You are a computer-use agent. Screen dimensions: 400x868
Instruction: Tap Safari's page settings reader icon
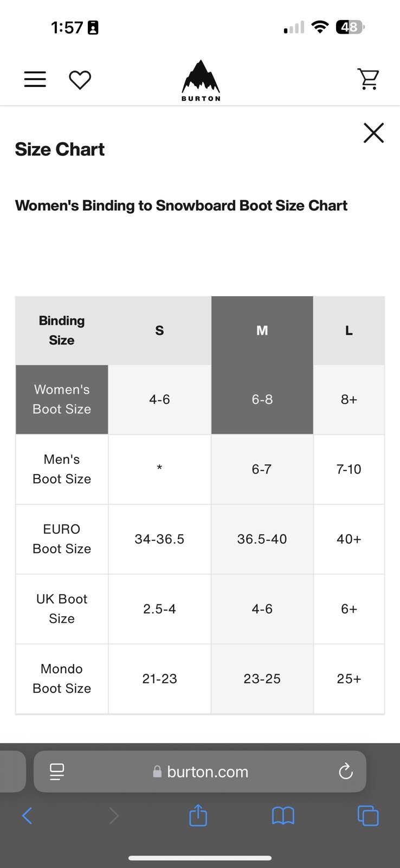click(56, 771)
